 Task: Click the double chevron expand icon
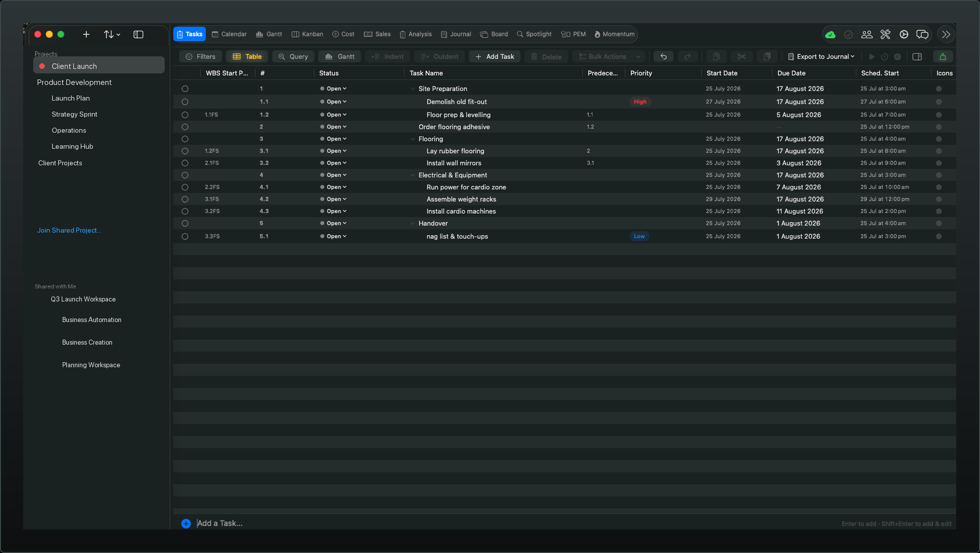point(946,35)
